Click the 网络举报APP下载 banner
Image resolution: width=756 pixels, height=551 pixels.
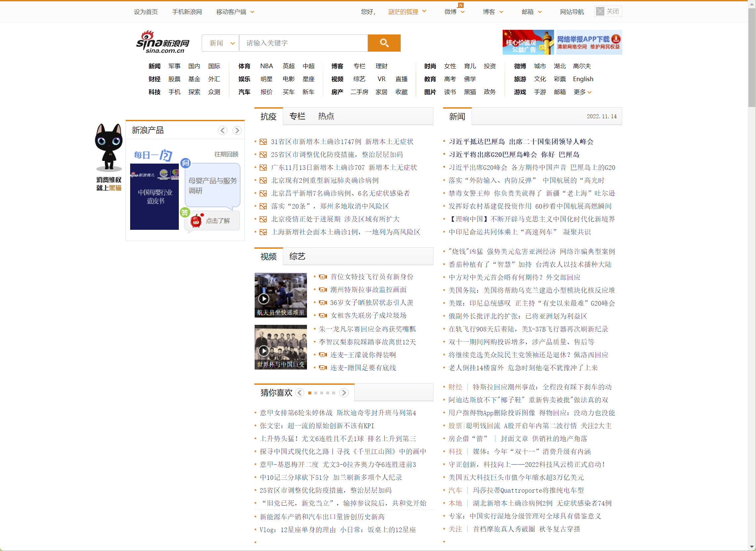click(588, 43)
